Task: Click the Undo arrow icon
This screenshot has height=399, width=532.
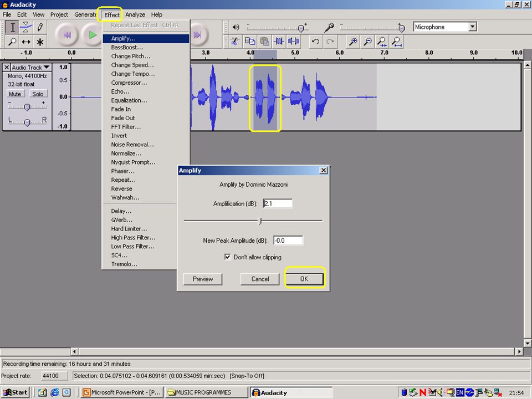Action: 315,42
